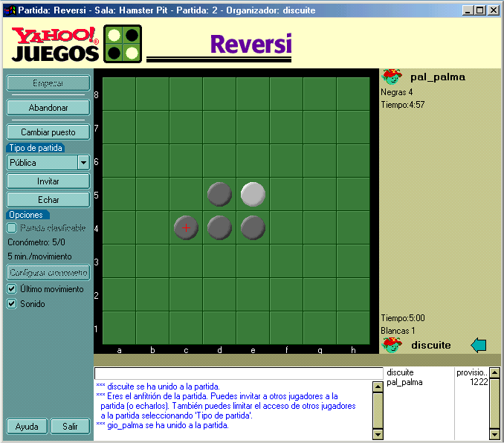Open the Tipo de partida dropdown arrow
The height and width of the screenshot is (443, 504).
coord(83,162)
